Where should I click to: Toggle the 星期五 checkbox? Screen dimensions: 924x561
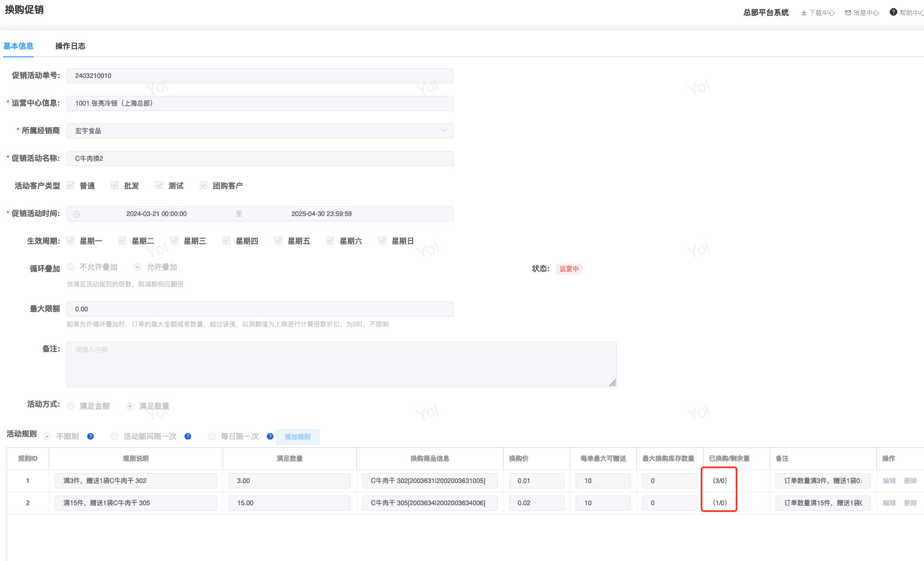(x=278, y=240)
